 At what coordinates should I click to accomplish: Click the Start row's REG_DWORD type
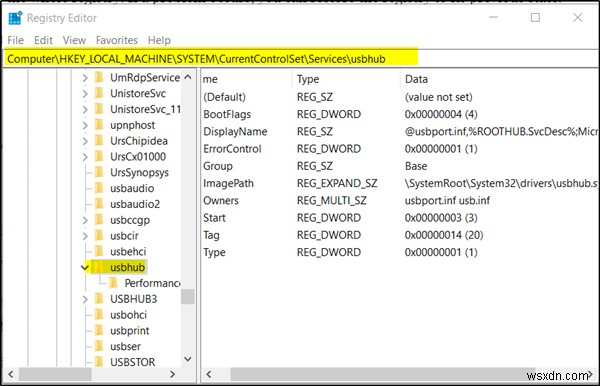(329, 218)
